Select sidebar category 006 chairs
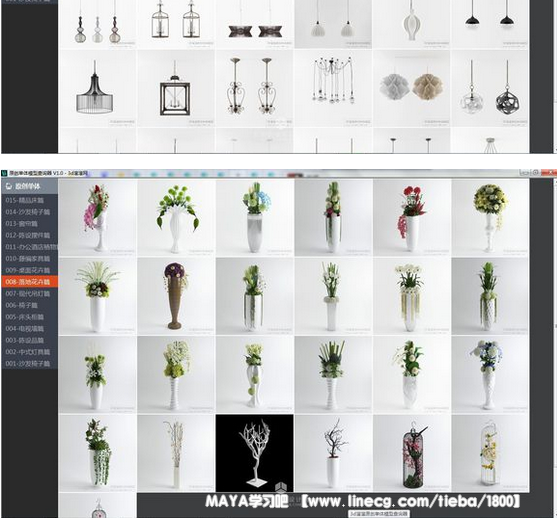Screen dimensions: 557x518 pos(29,305)
